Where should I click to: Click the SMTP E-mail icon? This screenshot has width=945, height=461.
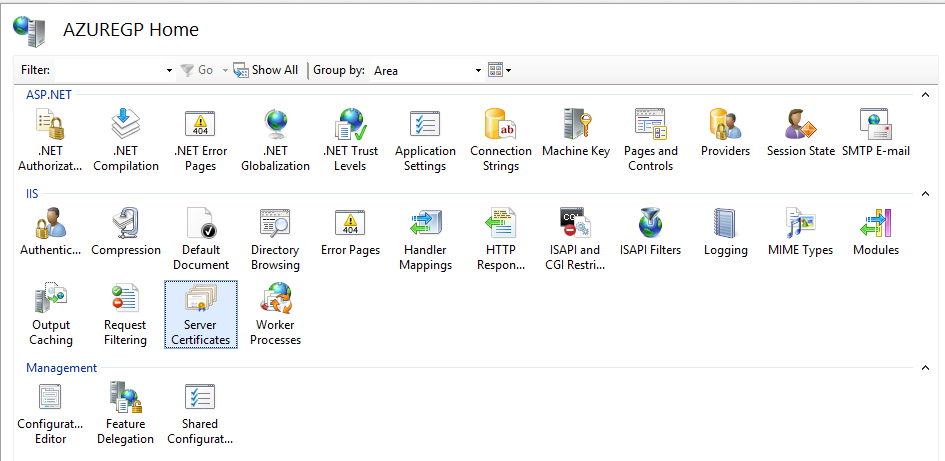875,134
